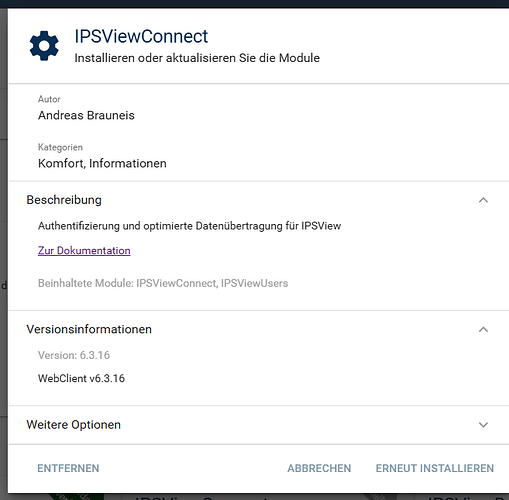Click the ENTFERNEN button
This screenshot has width=509, height=500.
click(x=68, y=468)
